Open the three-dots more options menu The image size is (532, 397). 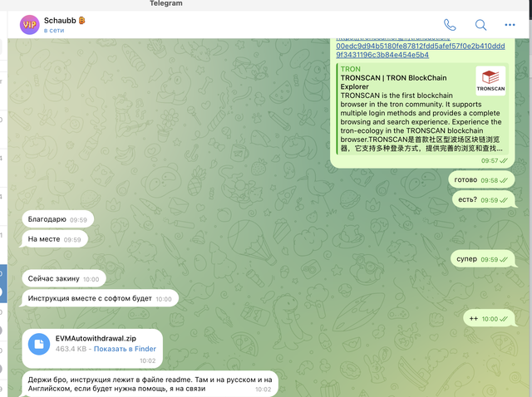tap(510, 25)
